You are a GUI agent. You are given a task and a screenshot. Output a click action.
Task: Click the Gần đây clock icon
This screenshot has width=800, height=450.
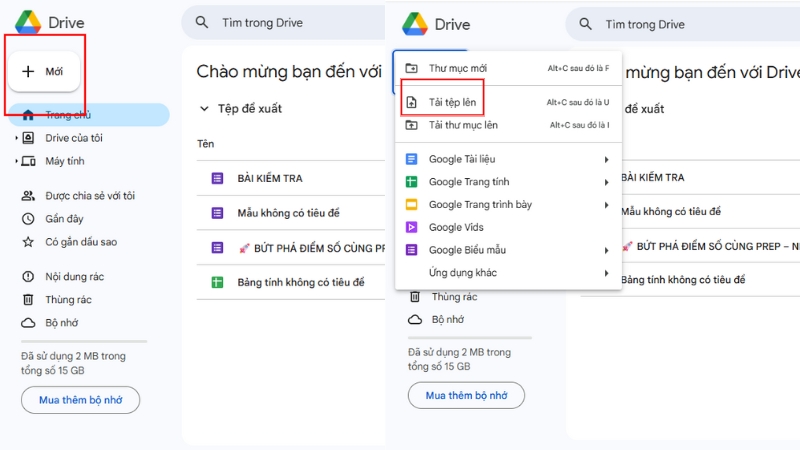pyautogui.click(x=28, y=219)
